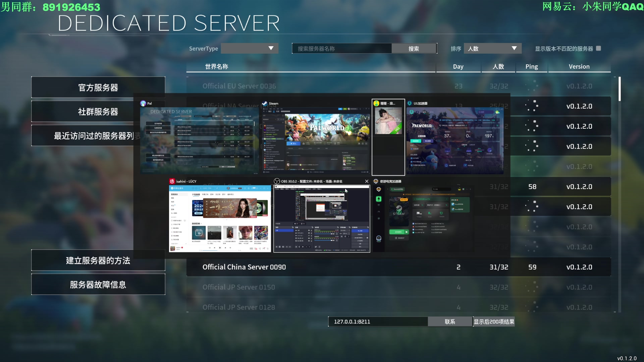644x362 pixels.
Task: Select Official EU Server 0036 row
Action: click(398, 86)
